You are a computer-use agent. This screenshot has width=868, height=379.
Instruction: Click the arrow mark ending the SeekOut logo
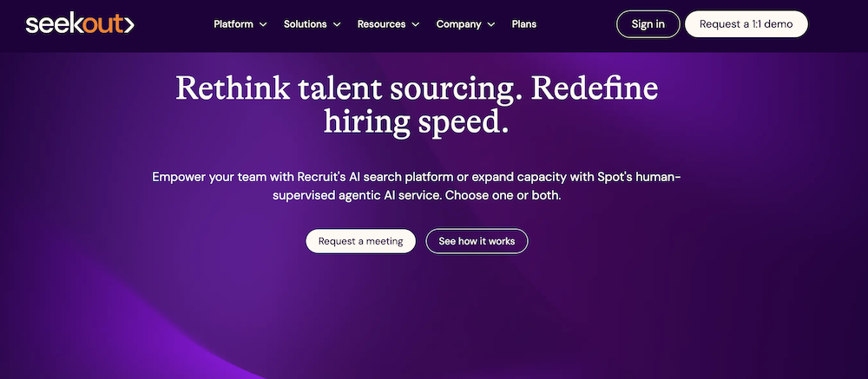(129, 25)
